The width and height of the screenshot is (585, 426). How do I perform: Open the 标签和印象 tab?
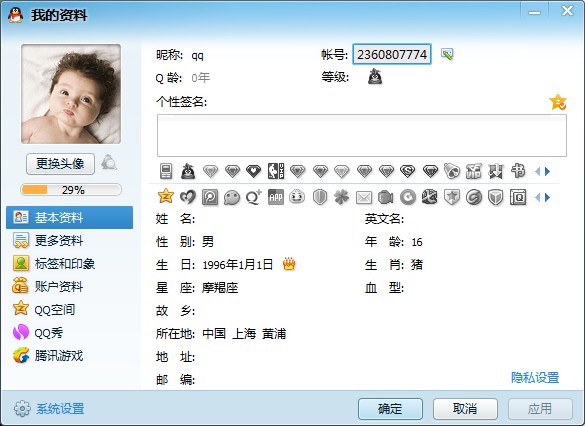pyautogui.click(x=69, y=263)
